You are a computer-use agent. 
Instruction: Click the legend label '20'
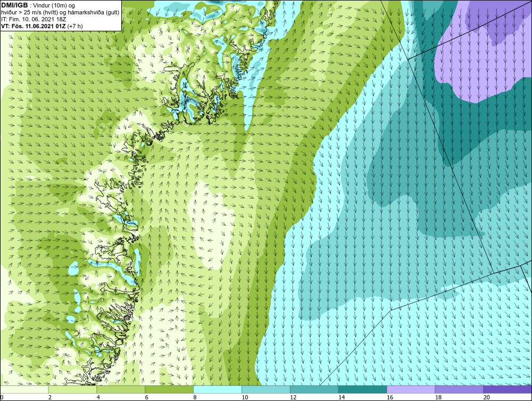(x=487, y=397)
